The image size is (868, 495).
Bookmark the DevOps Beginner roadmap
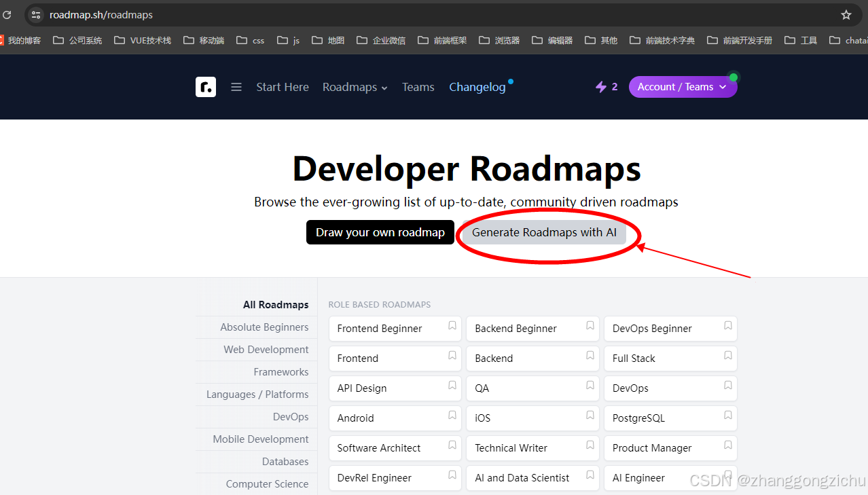[x=728, y=326]
